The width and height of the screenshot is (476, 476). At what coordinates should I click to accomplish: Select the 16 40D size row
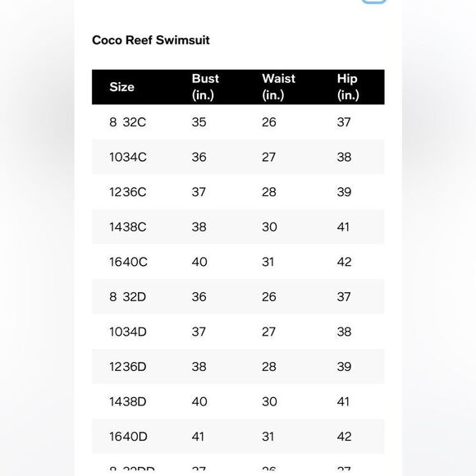(238, 437)
